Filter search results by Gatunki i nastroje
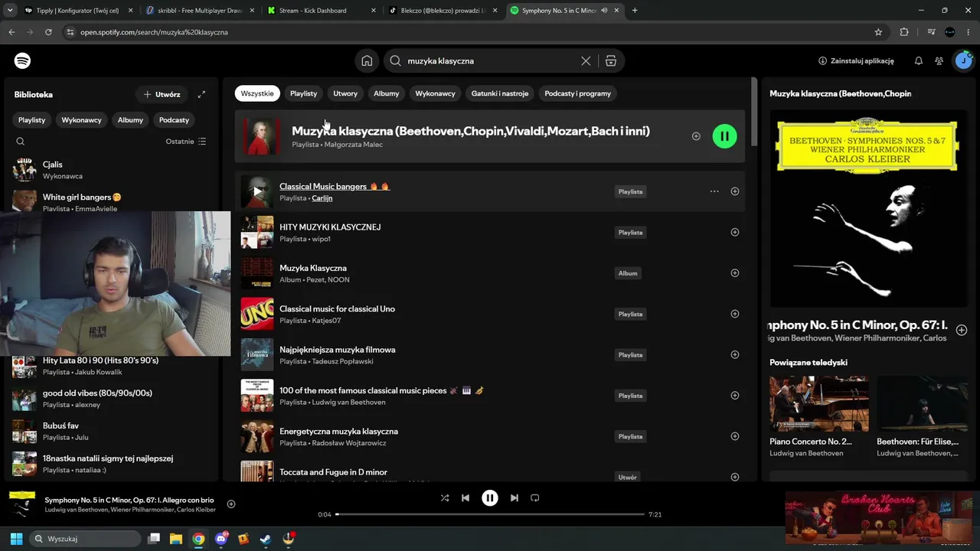This screenshot has width=980, height=551. pos(500,93)
